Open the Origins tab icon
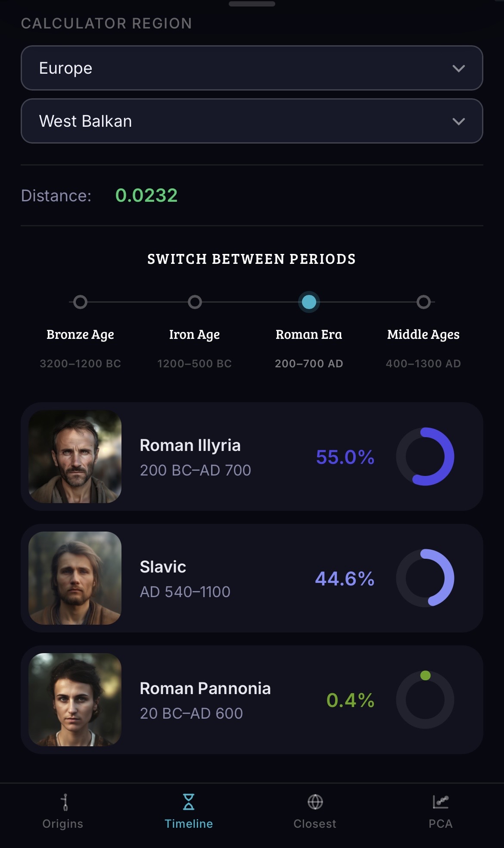The image size is (504, 848). [x=65, y=802]
